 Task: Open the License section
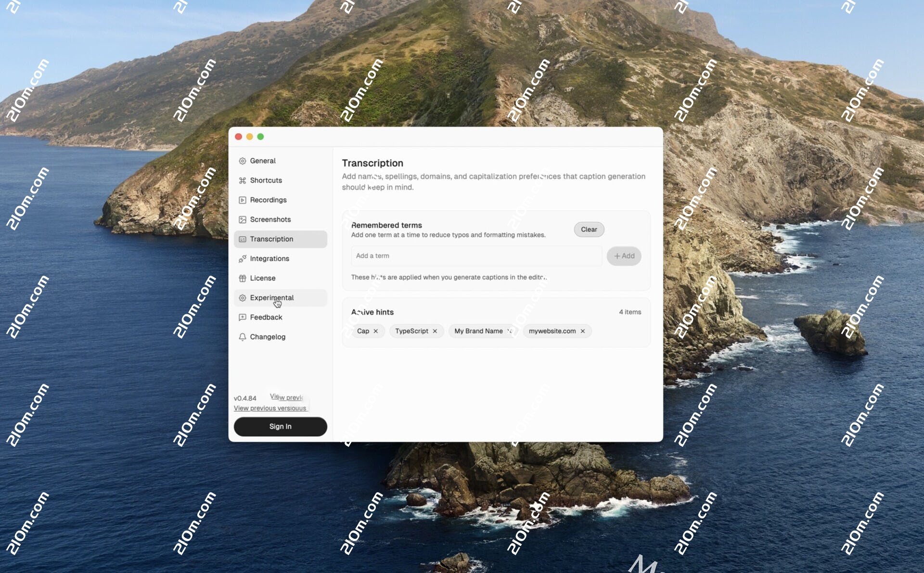(281, 278)
